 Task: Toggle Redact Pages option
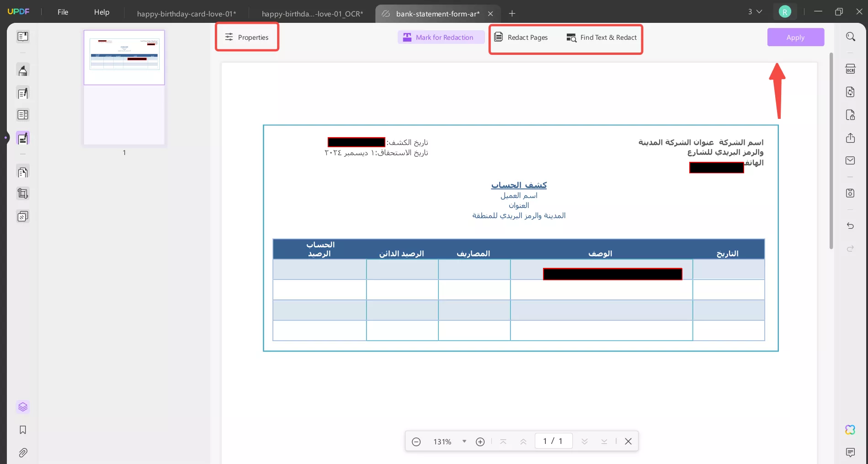coord(521,37)
